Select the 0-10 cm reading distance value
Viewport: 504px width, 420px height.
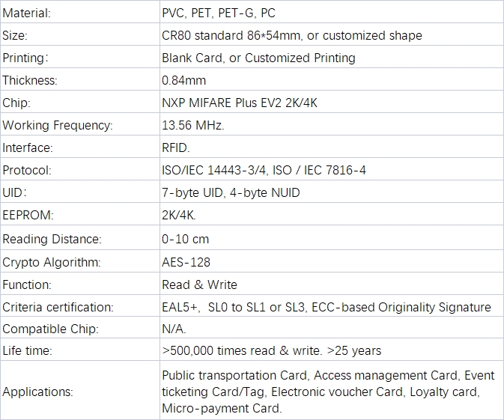[185, 239]
